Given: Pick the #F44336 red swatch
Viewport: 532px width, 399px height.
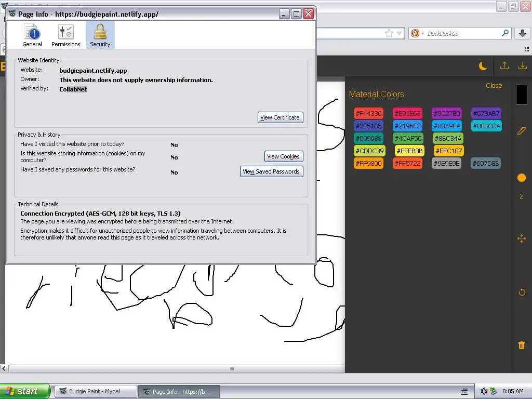Looking at the screenshot, I should (x=368, y=113).
